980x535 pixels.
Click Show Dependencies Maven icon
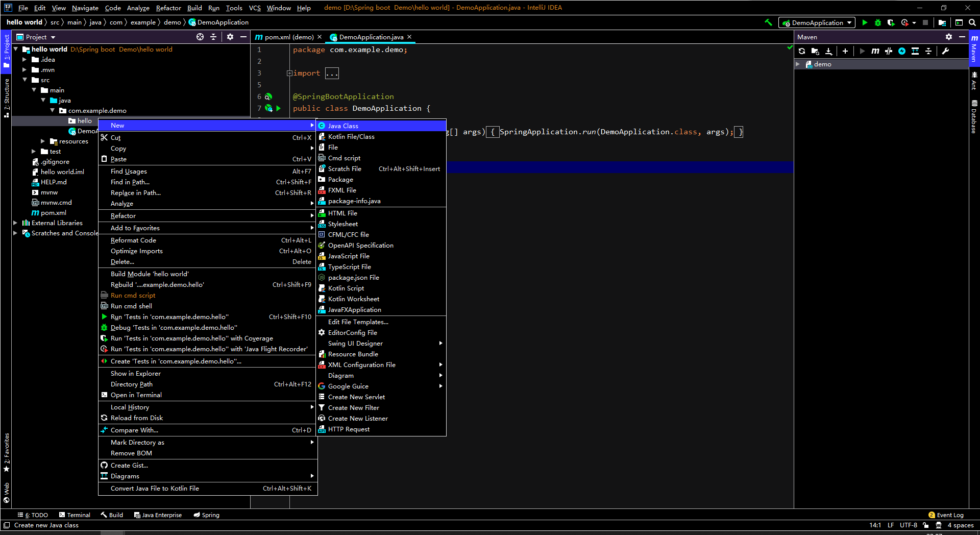915,51
